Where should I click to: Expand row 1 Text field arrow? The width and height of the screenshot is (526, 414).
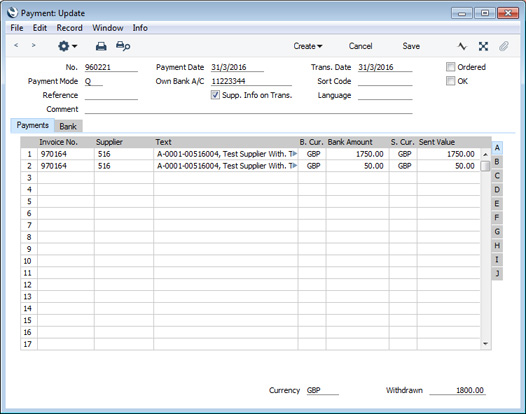pos(295,154)
